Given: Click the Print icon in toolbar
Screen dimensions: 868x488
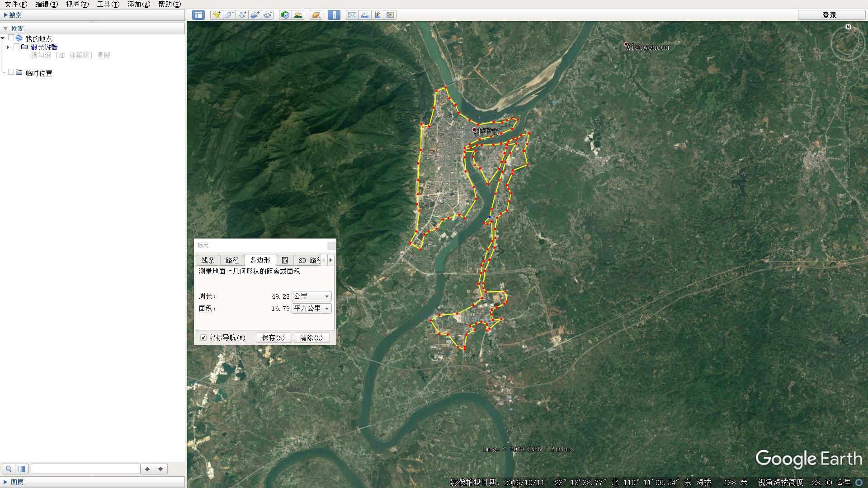Looking at the screenshot, I should (365, 15).
